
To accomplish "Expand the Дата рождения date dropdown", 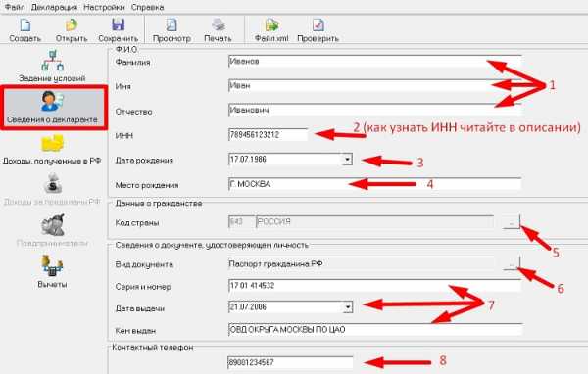I will tap(347, 160).
